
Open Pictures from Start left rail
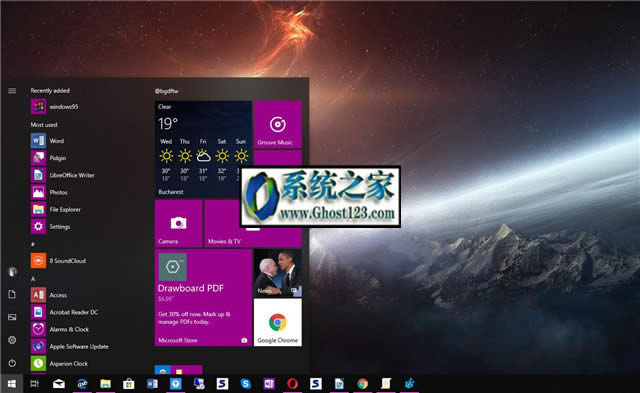12,317
